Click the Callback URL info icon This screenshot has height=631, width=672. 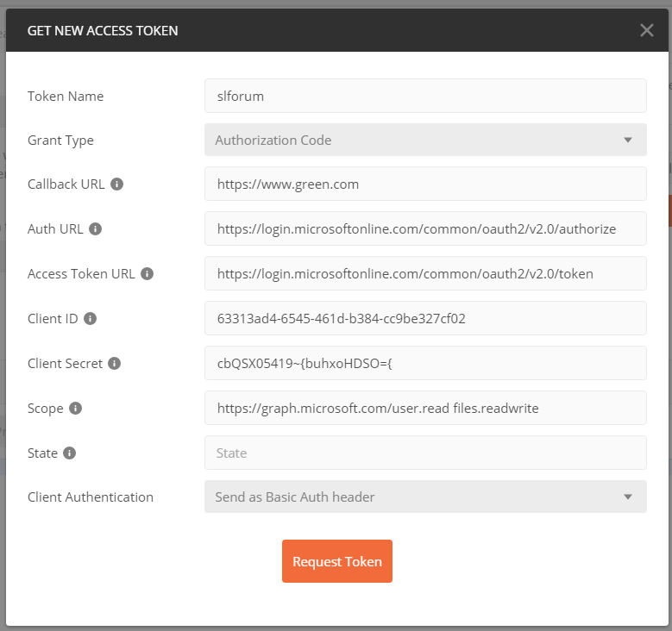[116, 184]
